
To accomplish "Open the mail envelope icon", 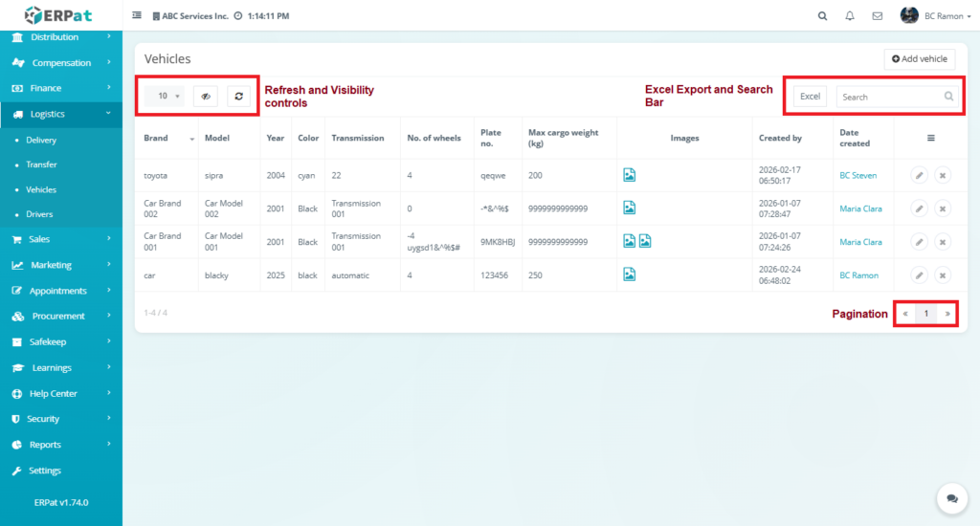I will pyautogui.click(x=877, y=16).
